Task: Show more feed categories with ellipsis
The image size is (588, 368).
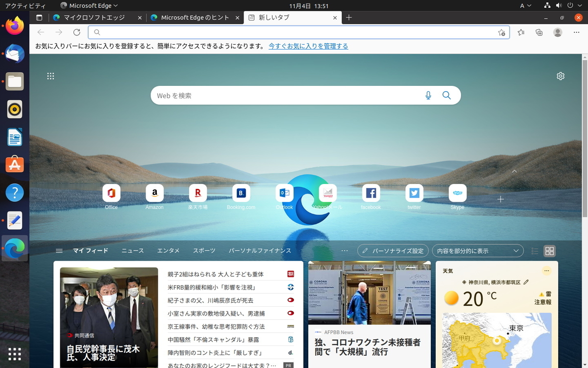Action: [x=344, y=251]
